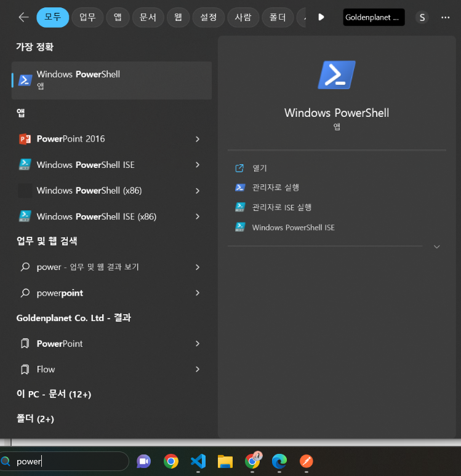Open 이 PC - 문서 (12+) section
461x476 pixels.
coord(54,394)
